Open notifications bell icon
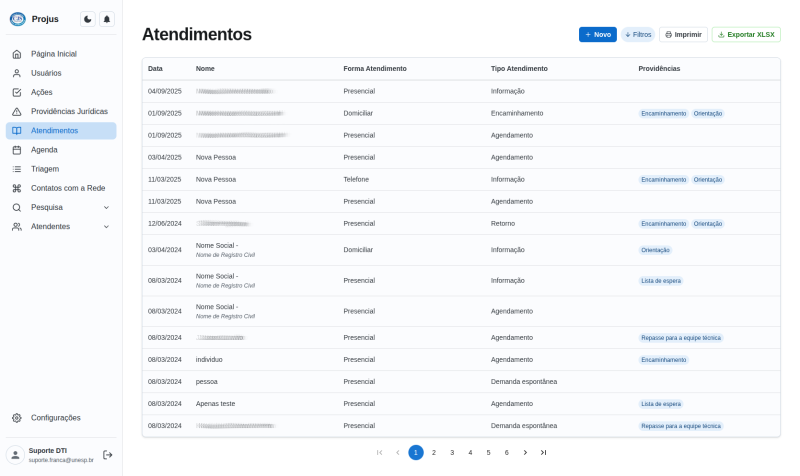 (107, 19)
